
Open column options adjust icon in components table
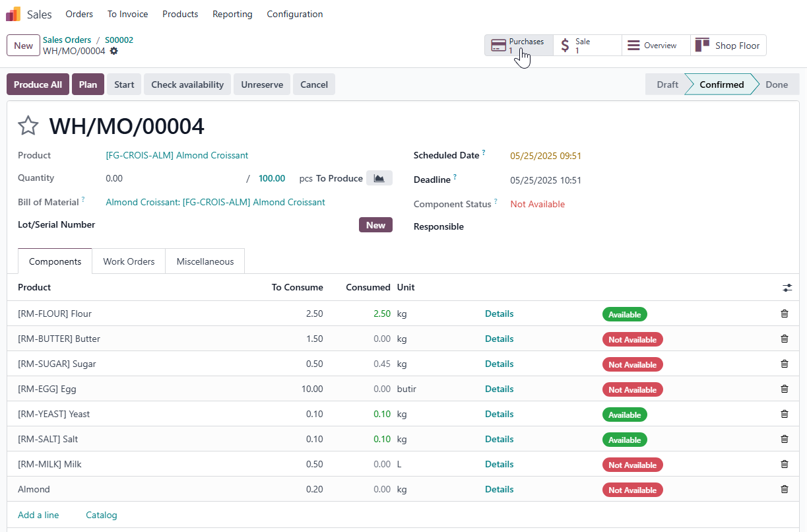click(x=787, y=288)
